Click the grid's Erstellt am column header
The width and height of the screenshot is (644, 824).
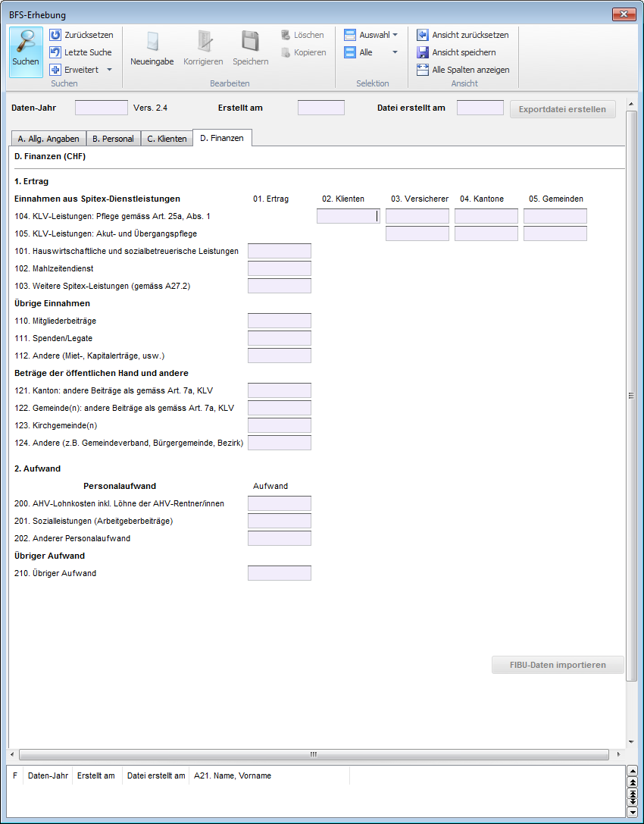click(97, 775)
